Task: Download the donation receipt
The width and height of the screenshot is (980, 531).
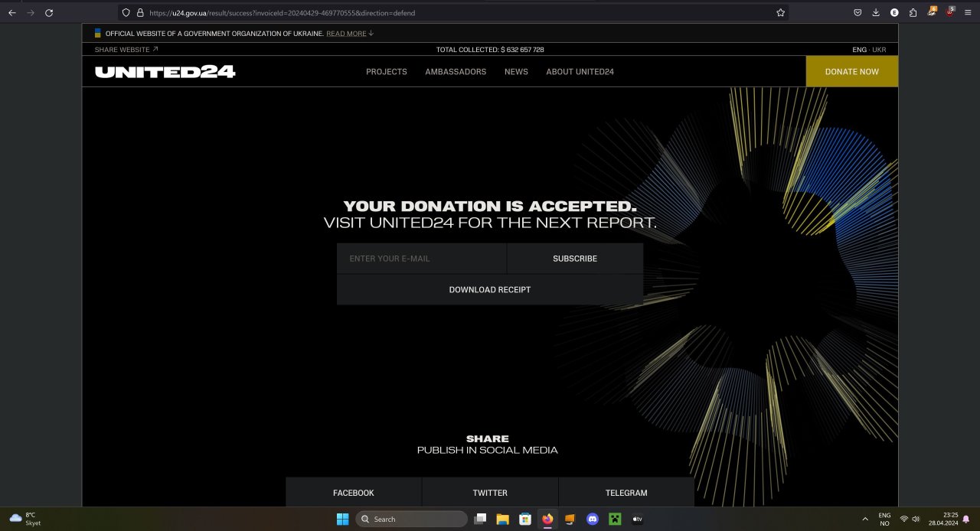Action: pyautogui.click(x=490, y=289)
